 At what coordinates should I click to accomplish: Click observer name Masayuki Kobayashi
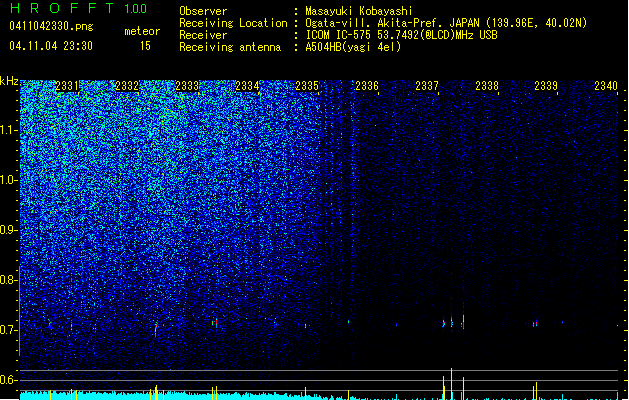point(359,11)
